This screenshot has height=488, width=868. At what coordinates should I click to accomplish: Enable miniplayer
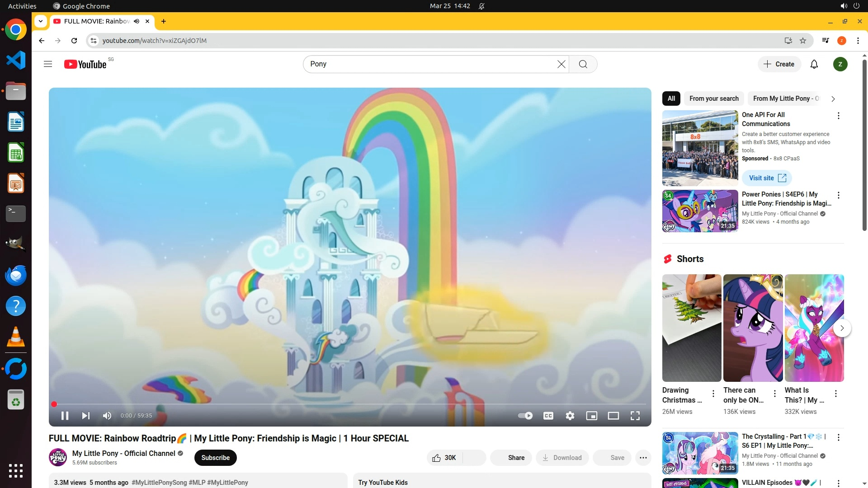coord(591,416)
